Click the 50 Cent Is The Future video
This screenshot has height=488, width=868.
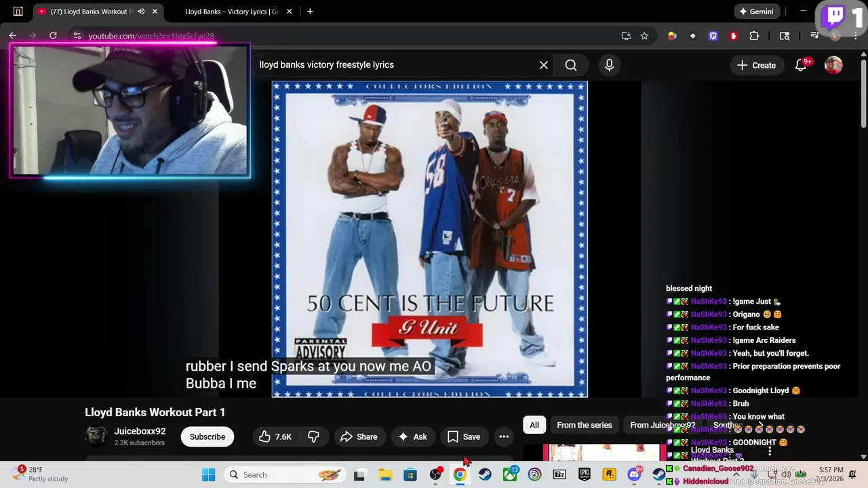click(430, 239)
